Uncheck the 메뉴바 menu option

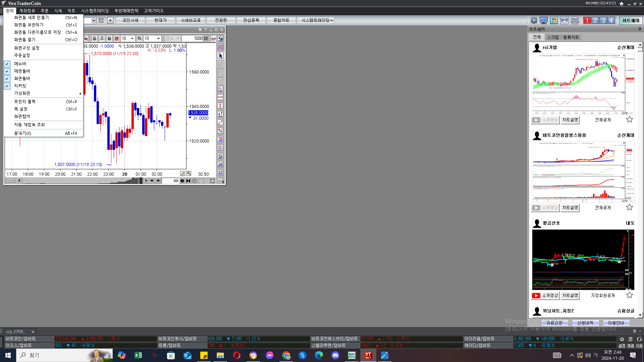(x=20, y=64)
